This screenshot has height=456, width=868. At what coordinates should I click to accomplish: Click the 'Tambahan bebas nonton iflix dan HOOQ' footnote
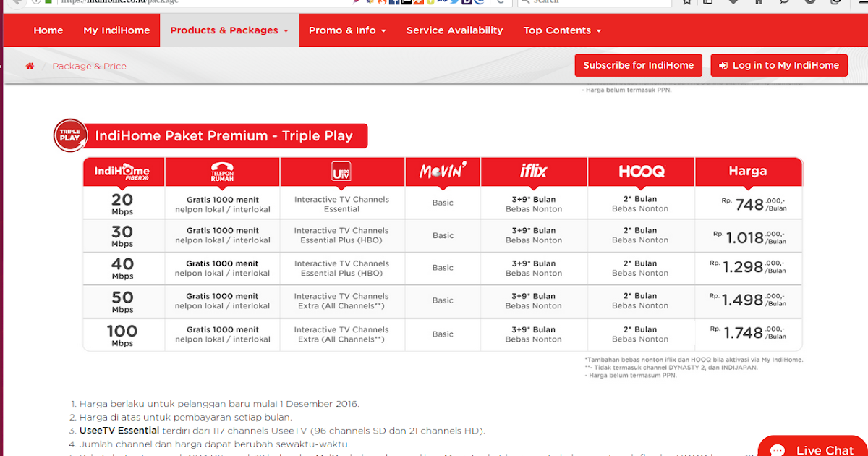tap(694, 360)
